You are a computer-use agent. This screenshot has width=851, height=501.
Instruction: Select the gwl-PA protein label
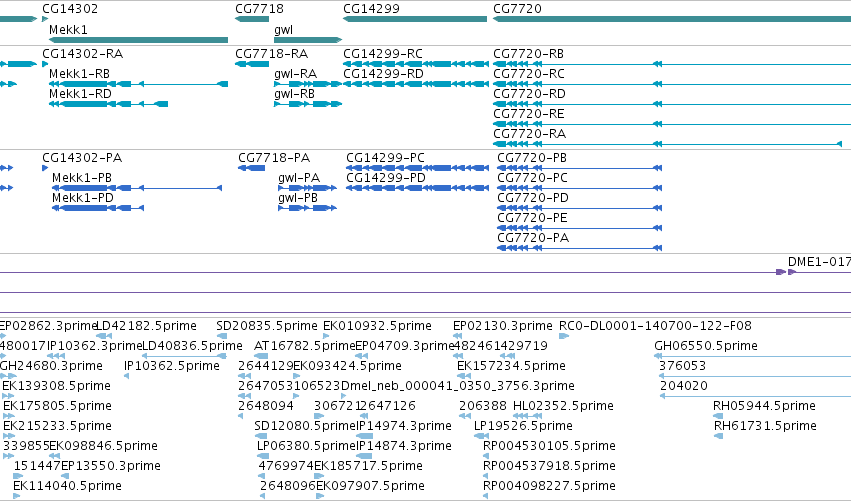pyautogui.click(x=299, y=178)
